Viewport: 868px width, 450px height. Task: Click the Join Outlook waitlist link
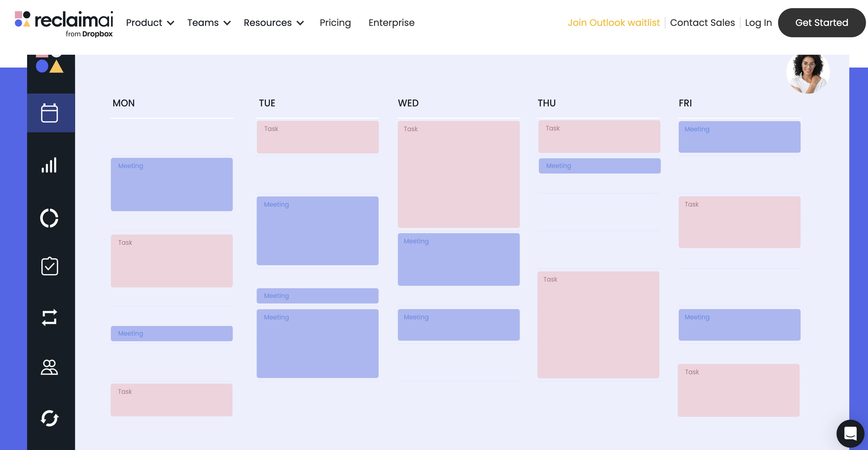point(613,23)
